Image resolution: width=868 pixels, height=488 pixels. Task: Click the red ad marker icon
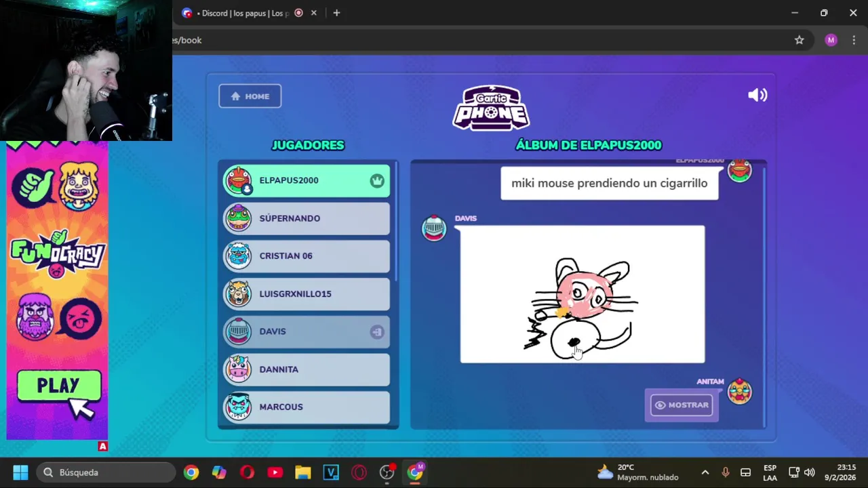tap(102, 446)
